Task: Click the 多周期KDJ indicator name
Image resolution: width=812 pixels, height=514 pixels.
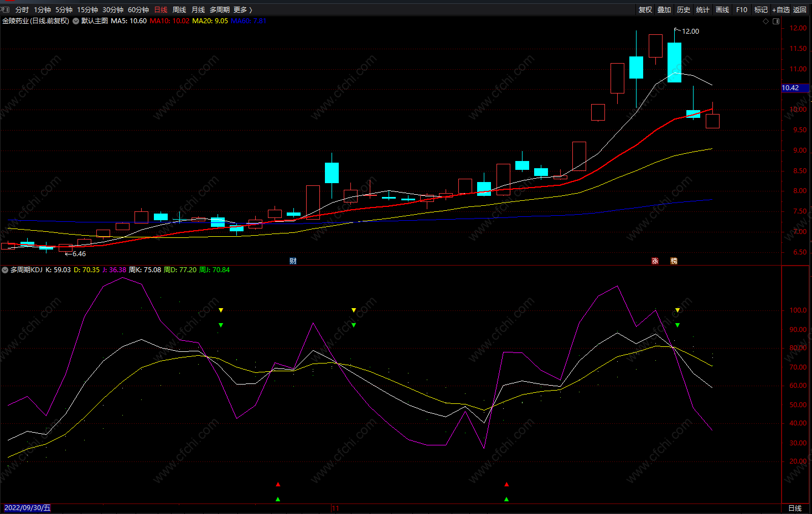Action: [27, 270]
